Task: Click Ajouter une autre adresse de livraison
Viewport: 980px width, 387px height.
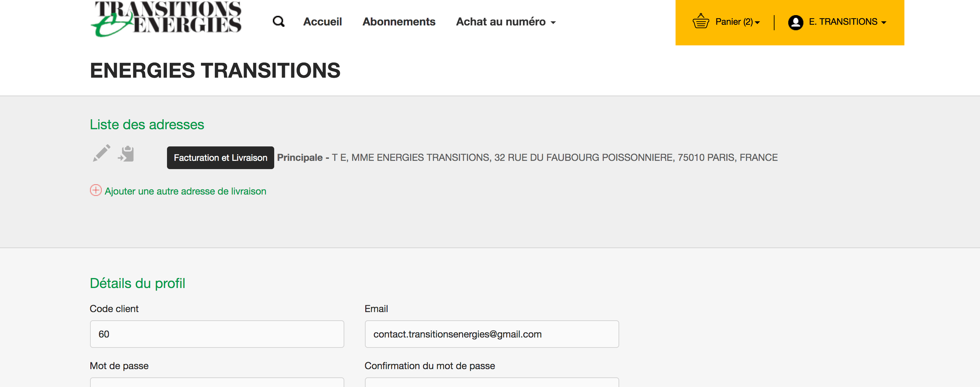Action: (185, 191)
